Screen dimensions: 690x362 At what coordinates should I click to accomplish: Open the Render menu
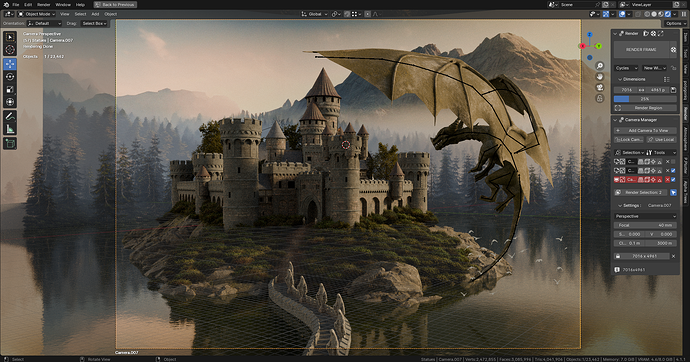44,4
